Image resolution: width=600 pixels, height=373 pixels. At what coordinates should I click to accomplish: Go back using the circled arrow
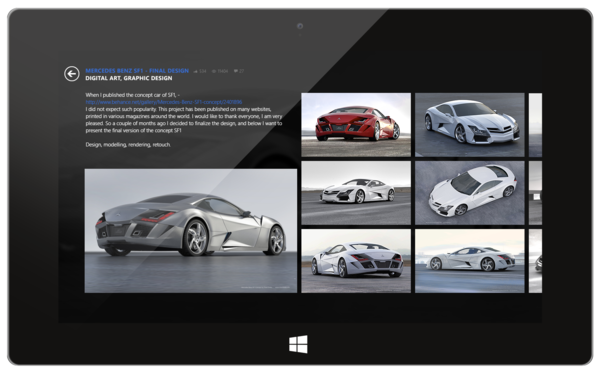click(x=72, y=74)
